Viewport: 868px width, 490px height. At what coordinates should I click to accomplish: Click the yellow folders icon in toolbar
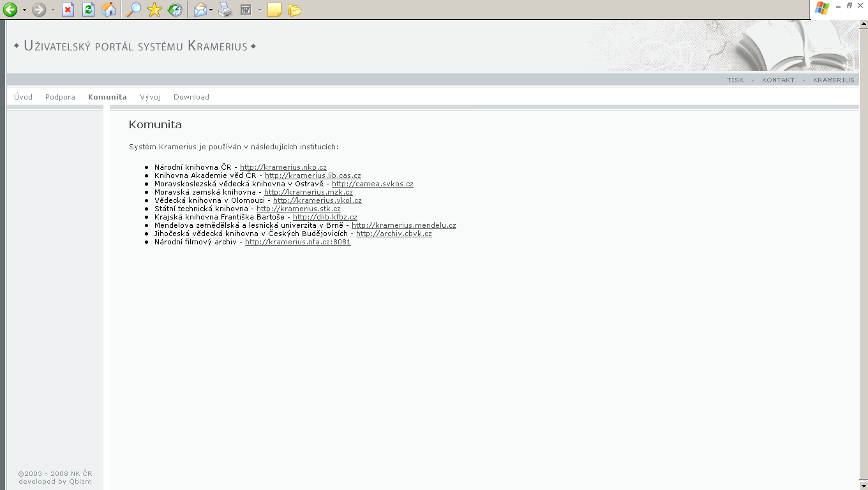click(x=294, y=10)
